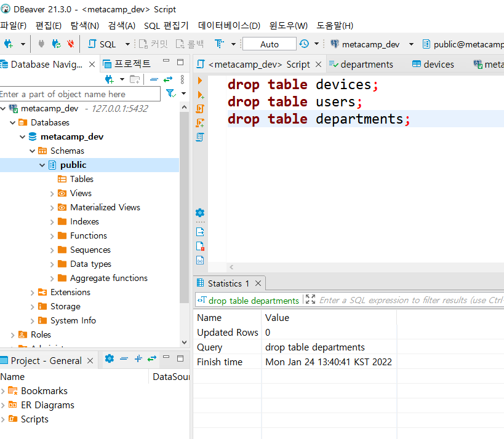This screenshot has height=439, width=504.
Task: Click the show output panel icon in editor sidebar
Action: (x=200, y=232)
